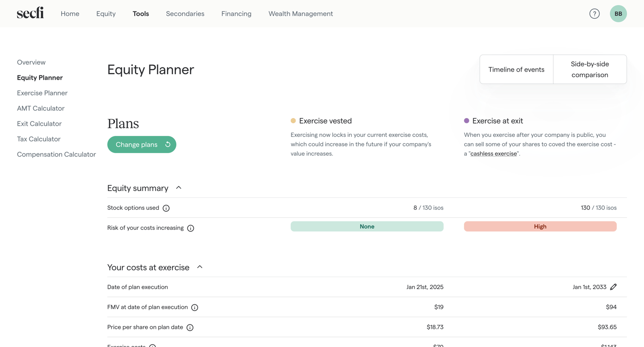Click the $93.65 price per share value
Image resolution: width=644 pixels, height=347 pixels.
point(607,327)
